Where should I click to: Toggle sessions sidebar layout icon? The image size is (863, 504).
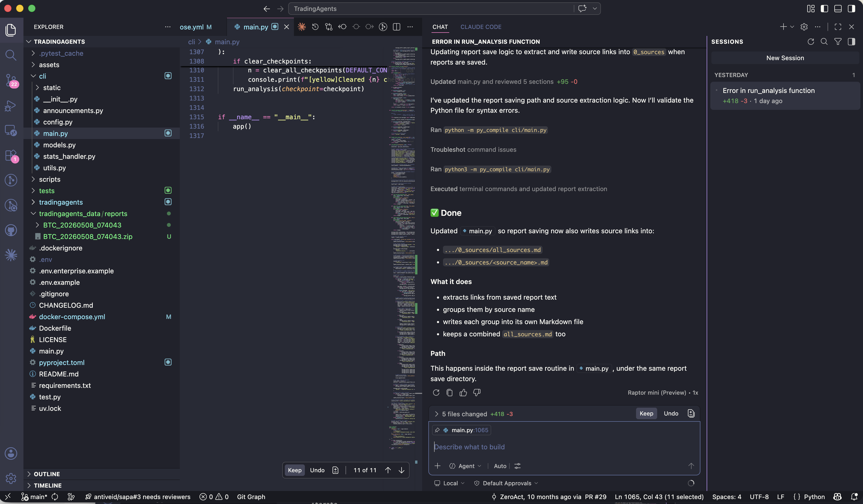tap(851, 41)
